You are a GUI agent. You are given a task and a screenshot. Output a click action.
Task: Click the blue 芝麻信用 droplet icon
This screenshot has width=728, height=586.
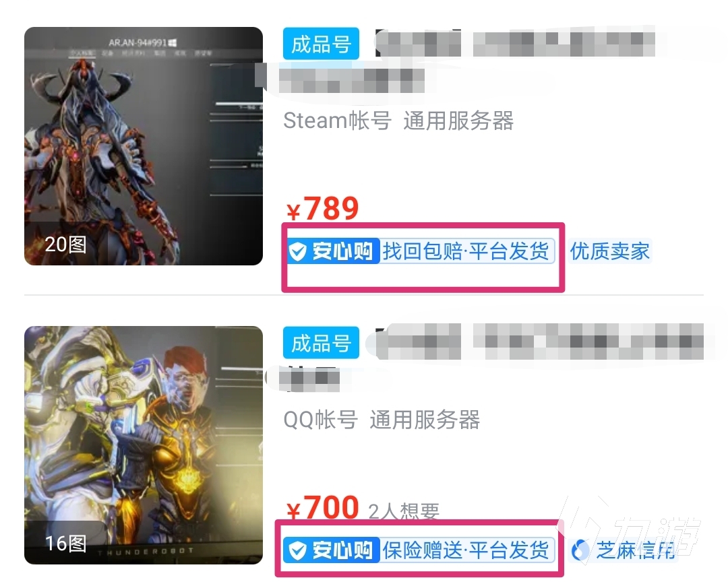tap(580, 551)
